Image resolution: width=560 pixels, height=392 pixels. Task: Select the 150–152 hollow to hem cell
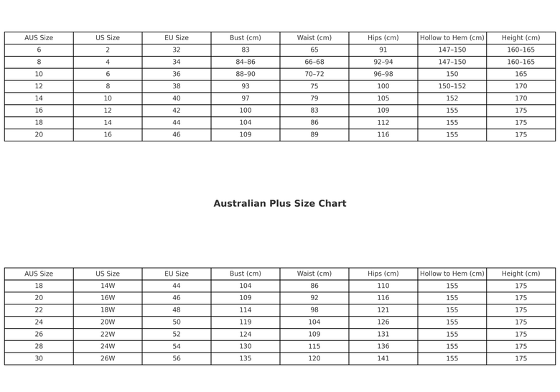452,86
